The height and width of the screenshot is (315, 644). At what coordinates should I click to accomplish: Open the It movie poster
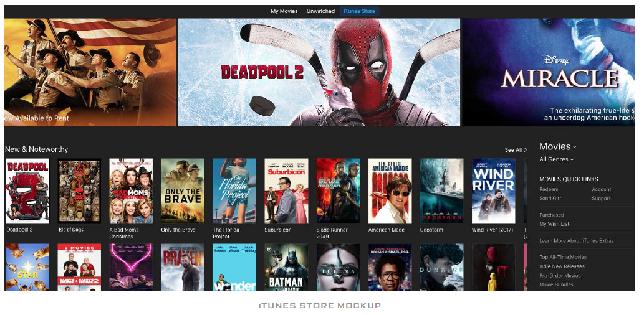point(493,268)
